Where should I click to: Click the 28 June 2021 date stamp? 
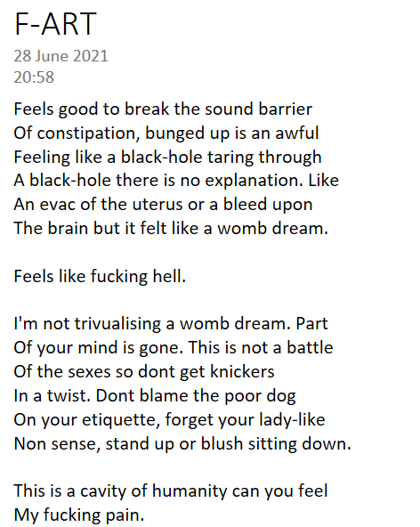click(61, 56)
